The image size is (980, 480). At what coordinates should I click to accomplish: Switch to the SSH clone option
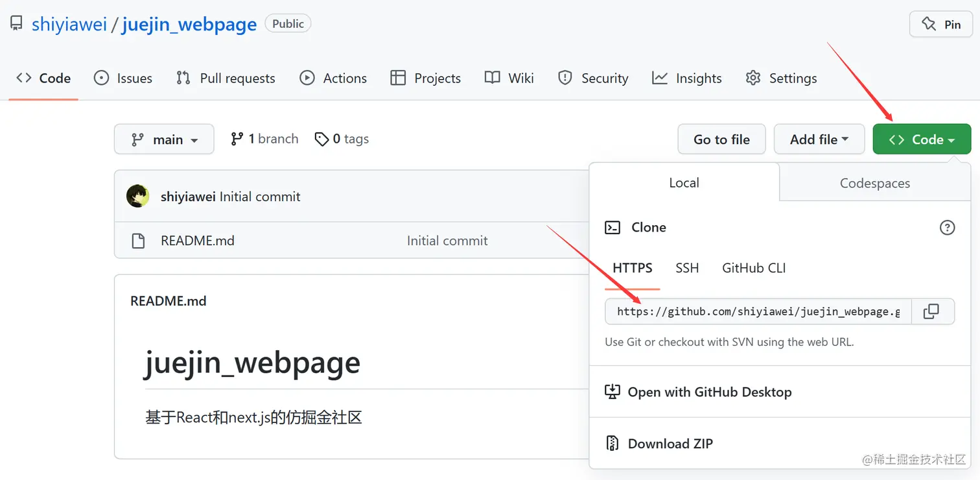tap(687, 268)
